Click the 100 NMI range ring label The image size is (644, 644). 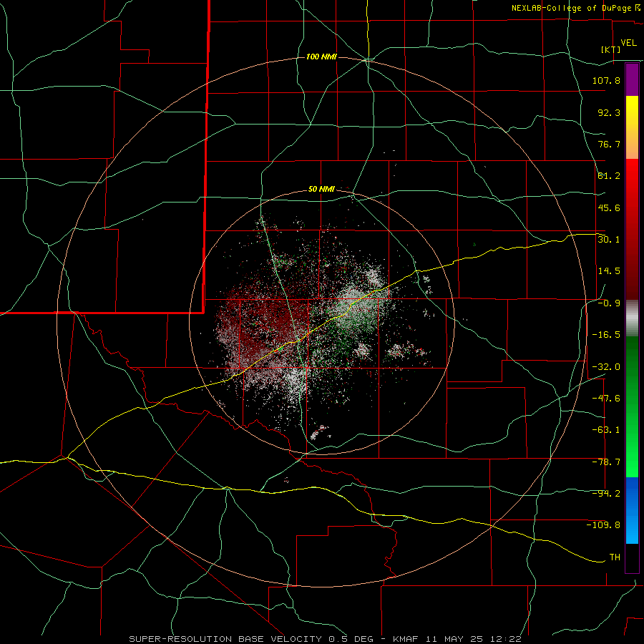pos(321,57)
